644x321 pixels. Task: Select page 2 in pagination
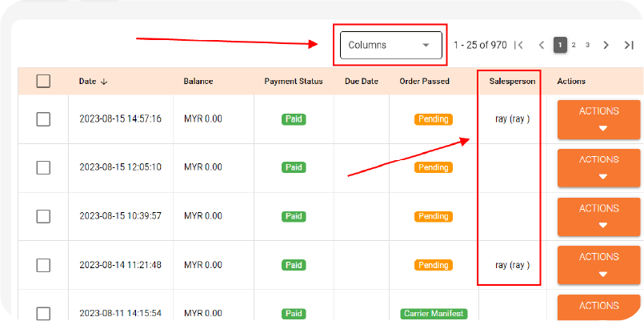[x=574, y=45]
